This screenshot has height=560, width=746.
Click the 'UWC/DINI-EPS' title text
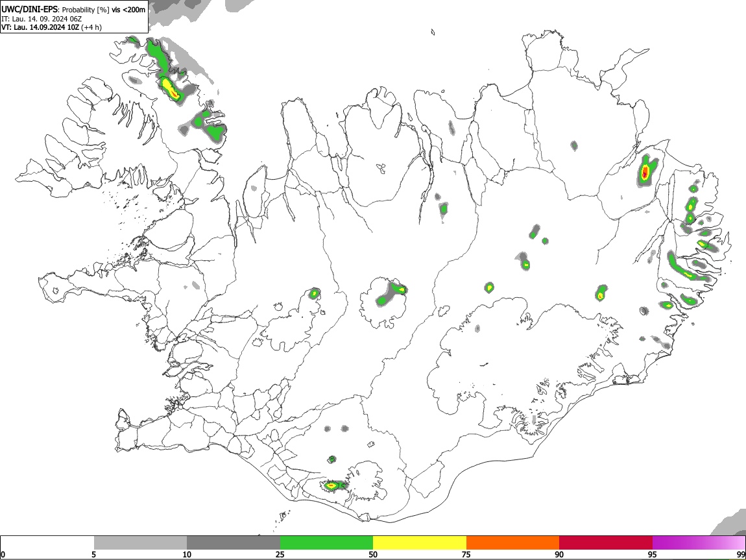(30, 10)
